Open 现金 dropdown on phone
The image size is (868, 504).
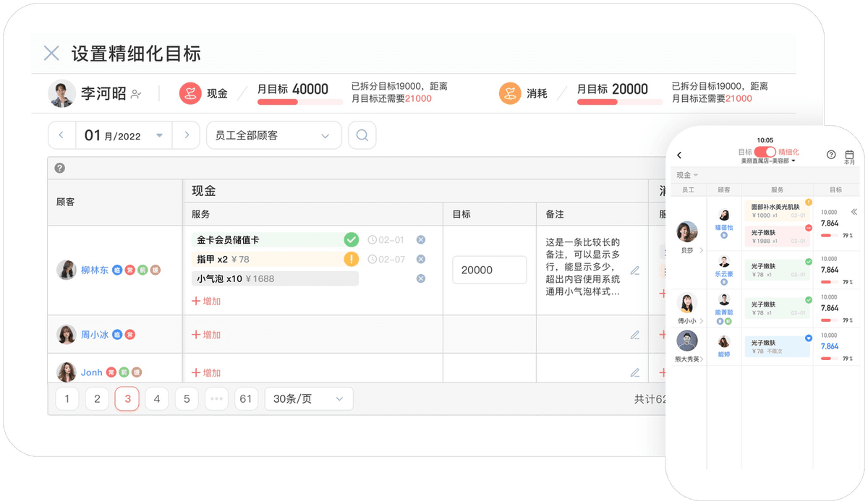coord(687,175)
